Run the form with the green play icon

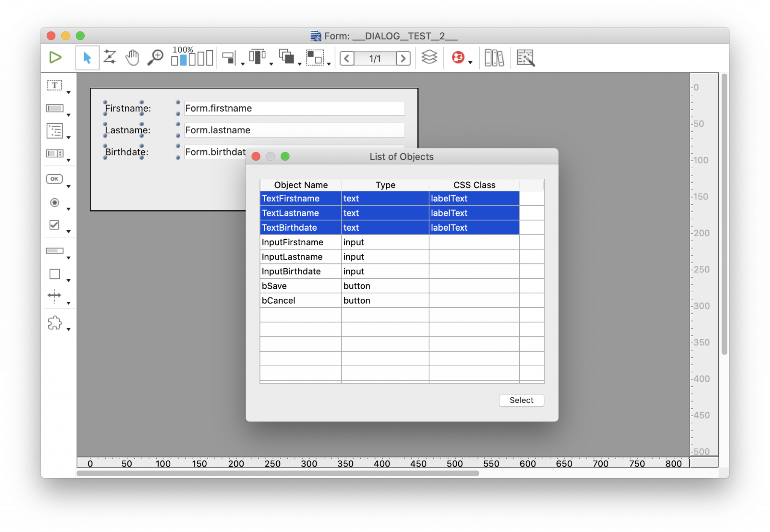(x=55, y=57)
